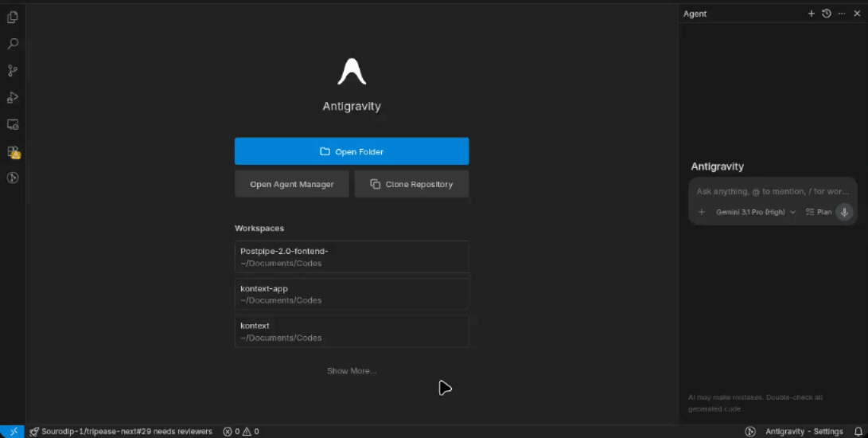
Task: Open the Remote Explorer icon
Action: coord(12,124)
